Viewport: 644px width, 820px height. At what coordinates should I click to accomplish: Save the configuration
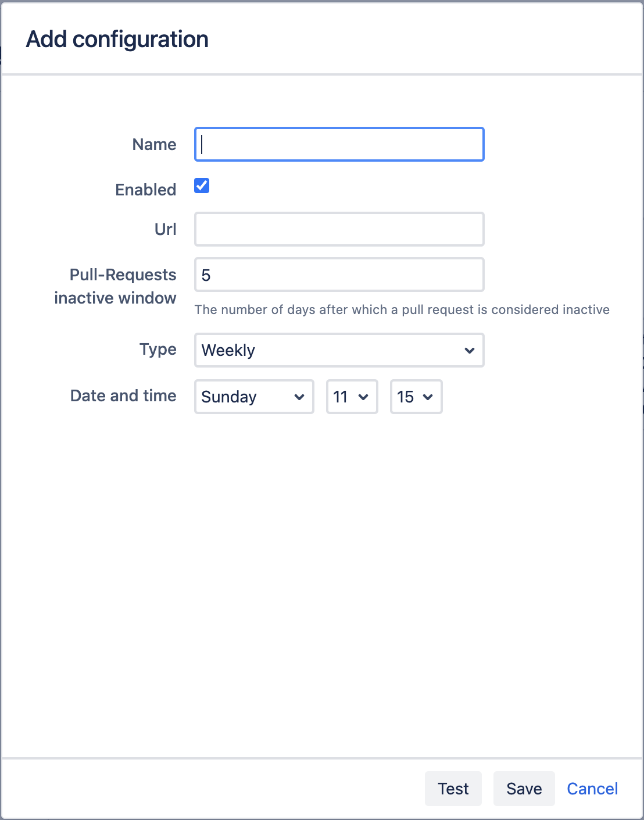pyautogui.click(x=524, y=789)
